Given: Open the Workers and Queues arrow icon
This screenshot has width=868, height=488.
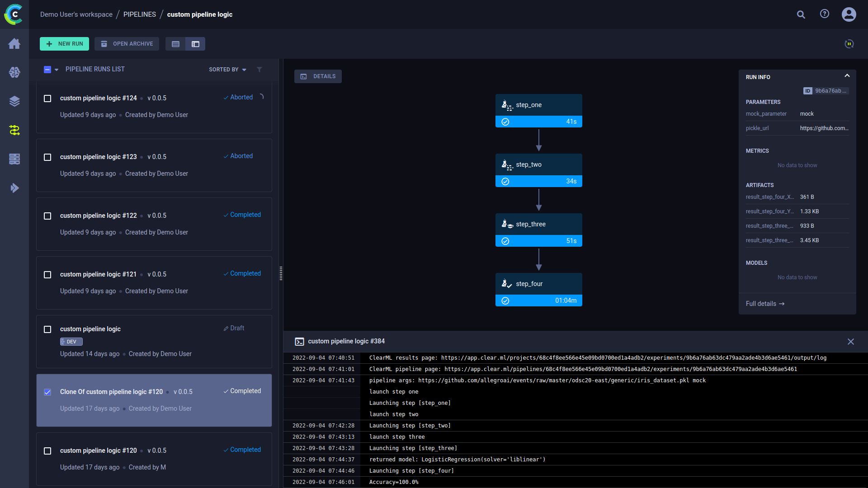Looking at the screenshot, I should 14,188.
